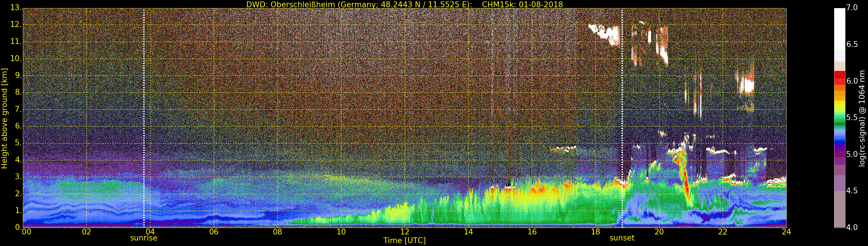868x246 pixels.
Task: Click the '4.0' tick label on the colorbar
Action: coord(852,227)
